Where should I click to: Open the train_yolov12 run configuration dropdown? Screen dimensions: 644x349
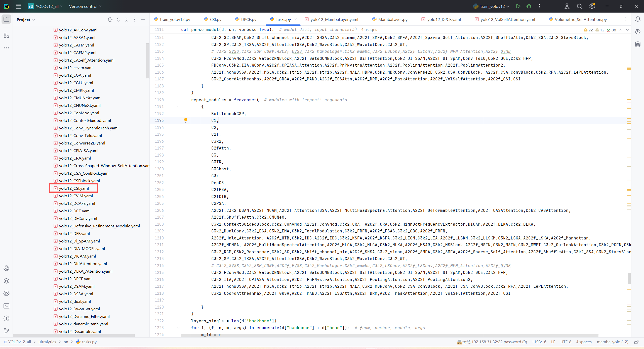click(492, 6)
